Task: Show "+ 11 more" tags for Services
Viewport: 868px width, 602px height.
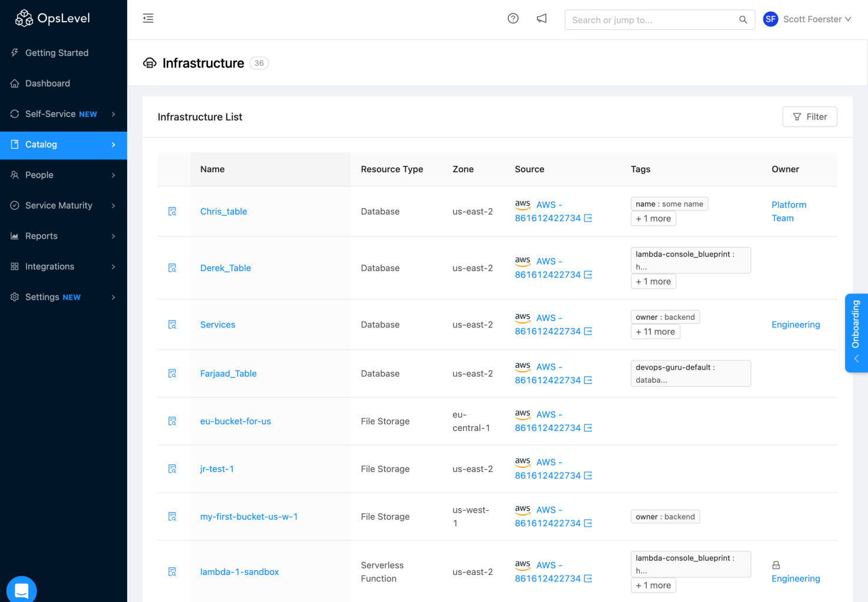Action: tap(655, 332)
